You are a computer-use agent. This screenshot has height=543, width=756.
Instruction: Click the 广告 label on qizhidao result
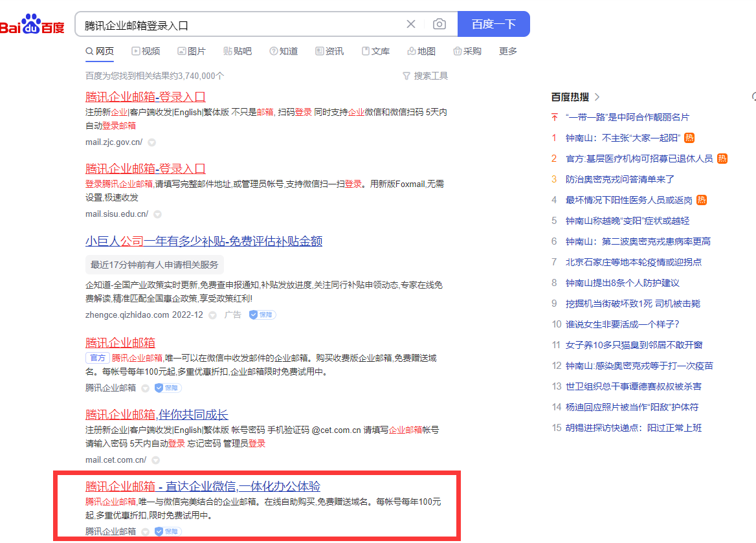click(x=233, y=315)
